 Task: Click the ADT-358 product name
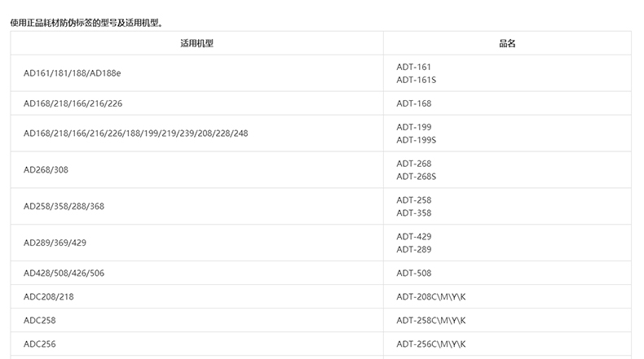coord(413,213)
